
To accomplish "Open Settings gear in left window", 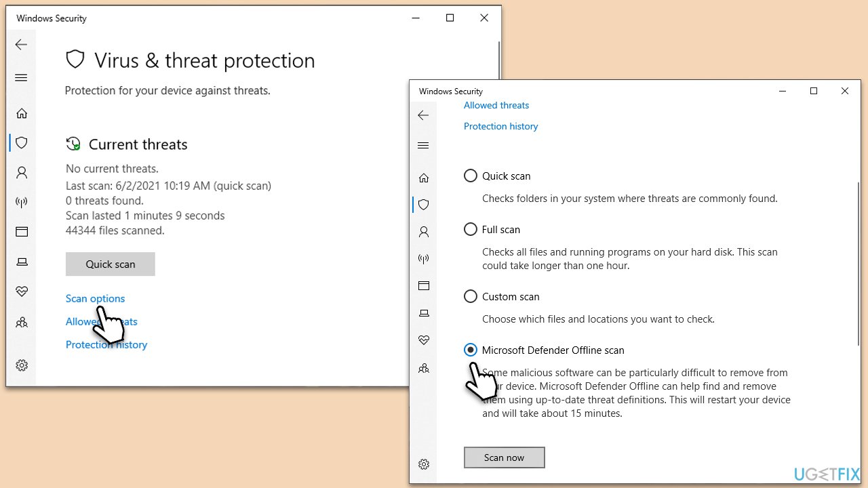I will (22, 365).
